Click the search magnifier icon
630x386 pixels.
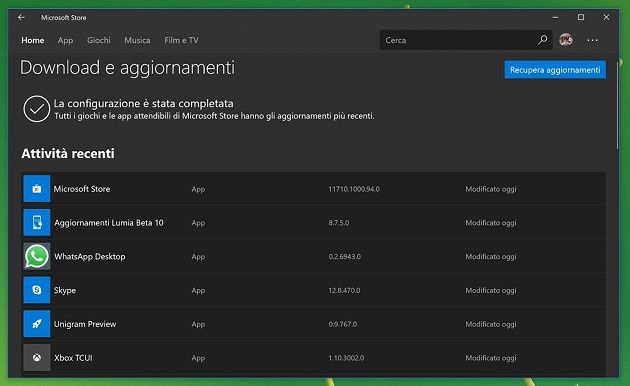(543, 40)
